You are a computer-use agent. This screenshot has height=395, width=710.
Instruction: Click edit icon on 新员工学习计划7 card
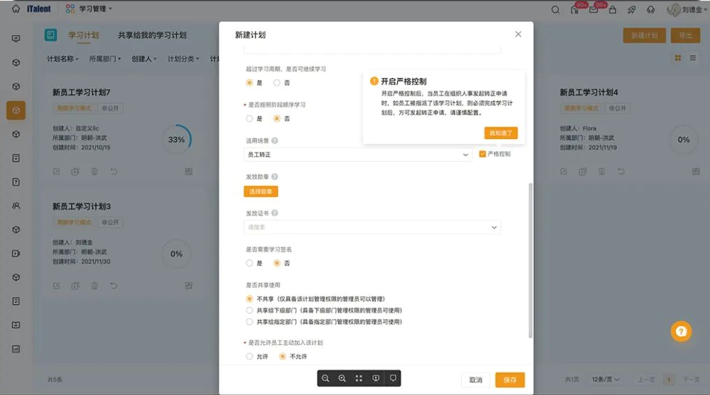pos(56,171)
